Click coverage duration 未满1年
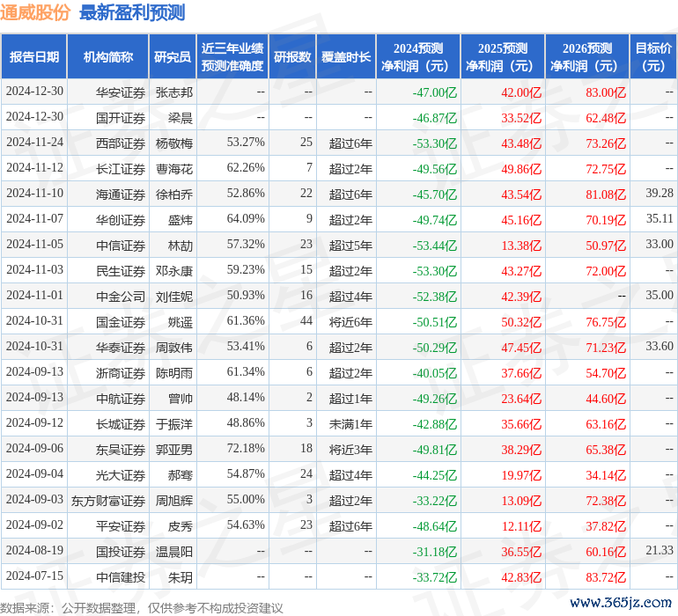 350,424
